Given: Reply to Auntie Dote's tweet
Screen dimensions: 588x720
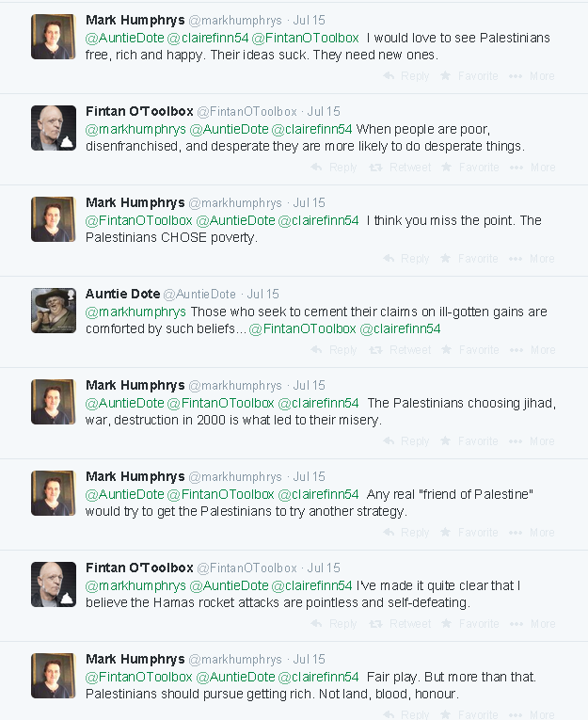Looking at the screenshot, I should [334, 350].
